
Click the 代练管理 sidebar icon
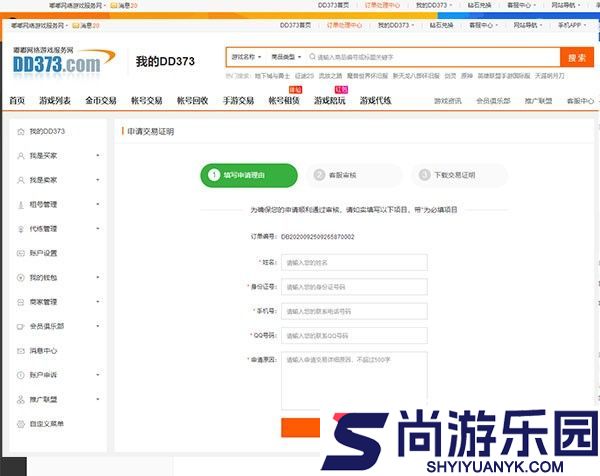click(x=21, y=229)
